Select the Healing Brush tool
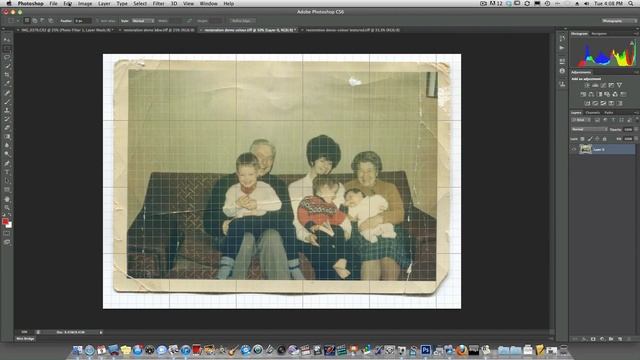Screen dimensions: 640x360 coord(7,93)
